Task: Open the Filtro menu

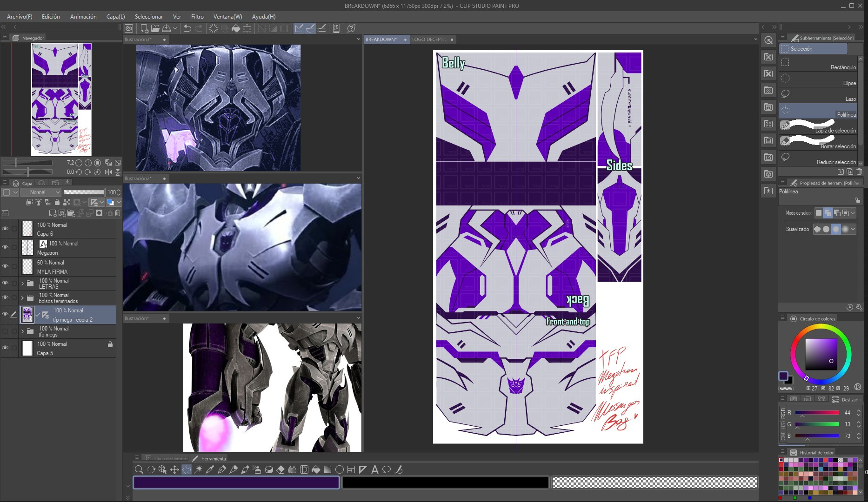Action: pyautogui.click(x=197, y=16)
